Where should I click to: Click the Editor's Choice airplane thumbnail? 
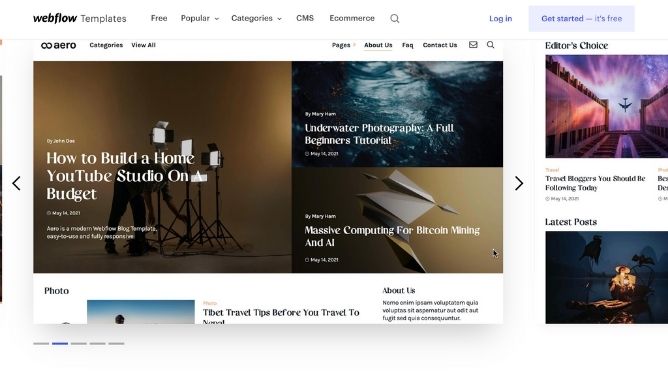607,106
